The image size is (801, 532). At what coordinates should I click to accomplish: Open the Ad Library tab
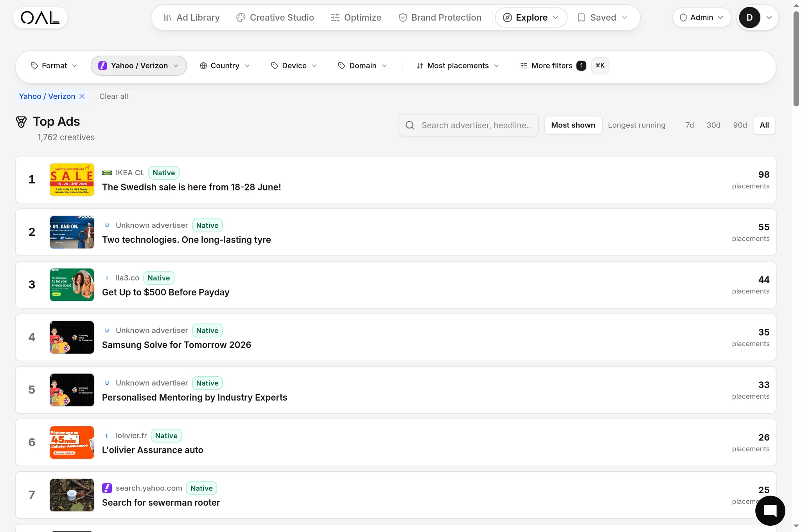pos(192,18)
